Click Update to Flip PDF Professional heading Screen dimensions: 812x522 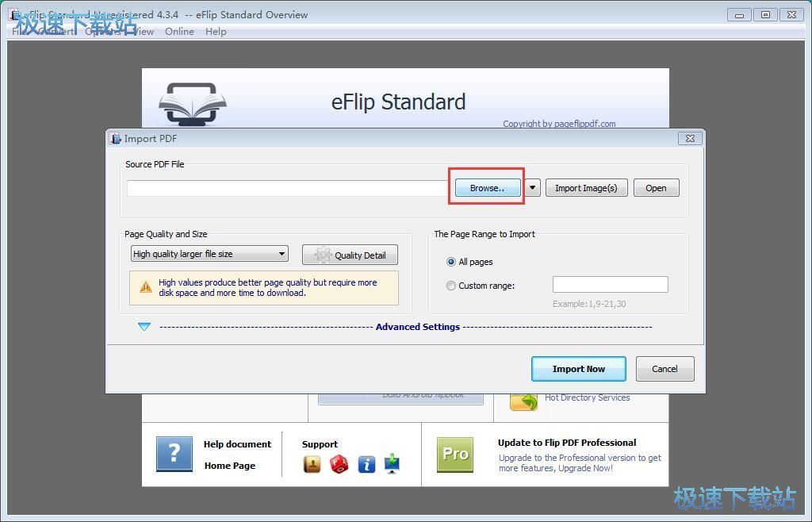click(x=567, y=443)
